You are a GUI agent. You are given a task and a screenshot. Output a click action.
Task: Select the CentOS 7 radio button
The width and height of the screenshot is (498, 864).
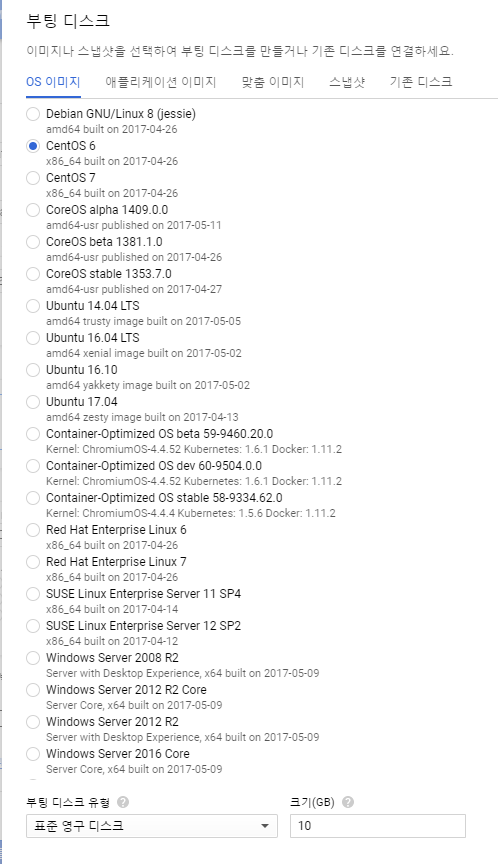pos(33,178)
